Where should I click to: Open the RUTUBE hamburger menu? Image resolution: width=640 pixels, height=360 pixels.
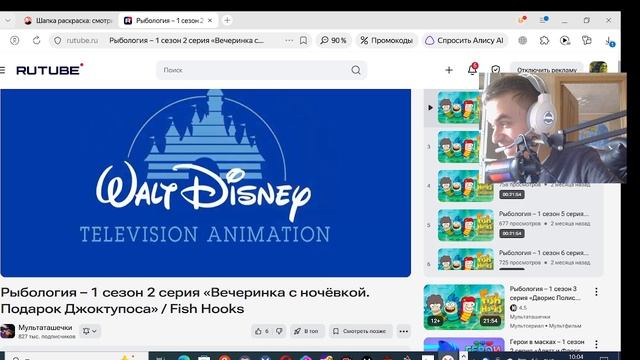[x=2, y=70]
